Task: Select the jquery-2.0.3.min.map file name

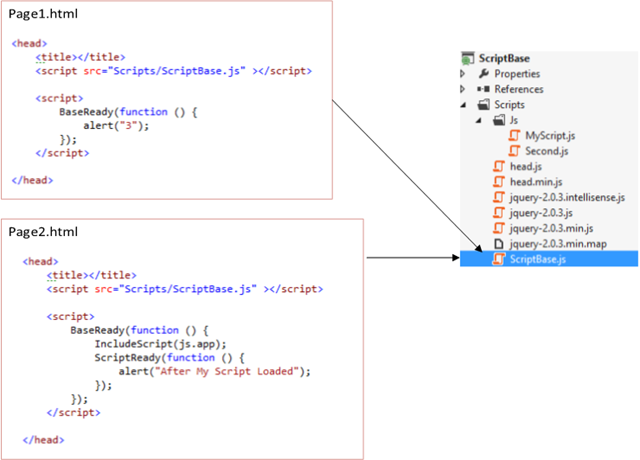Action: pyautogui.click(x=558, y=244)
